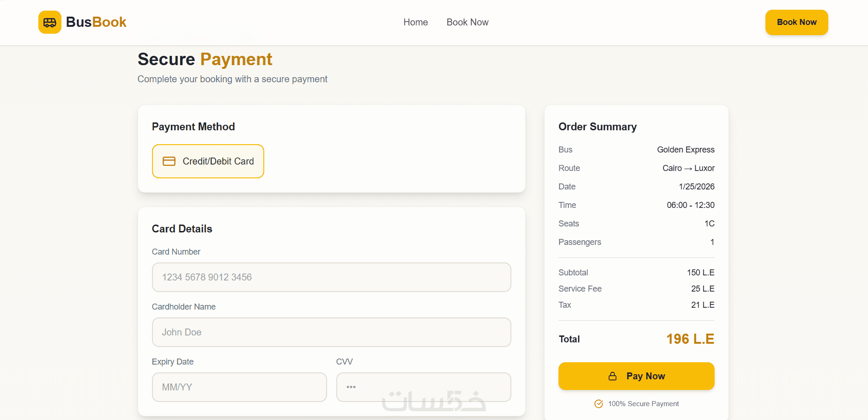Screen dimensions: 868x420
Task: Select the Expiry Date MM/YY field
Action: point(239,387)
